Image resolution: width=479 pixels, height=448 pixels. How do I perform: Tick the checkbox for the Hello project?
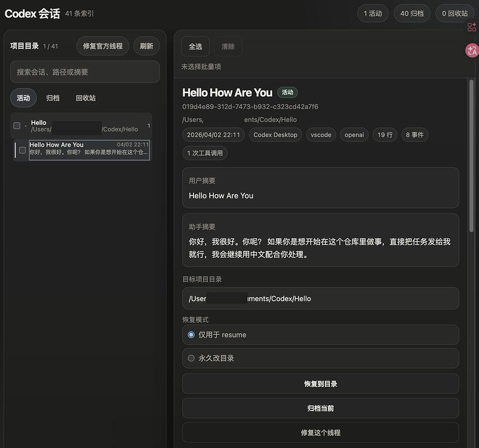tap(17, 125)
